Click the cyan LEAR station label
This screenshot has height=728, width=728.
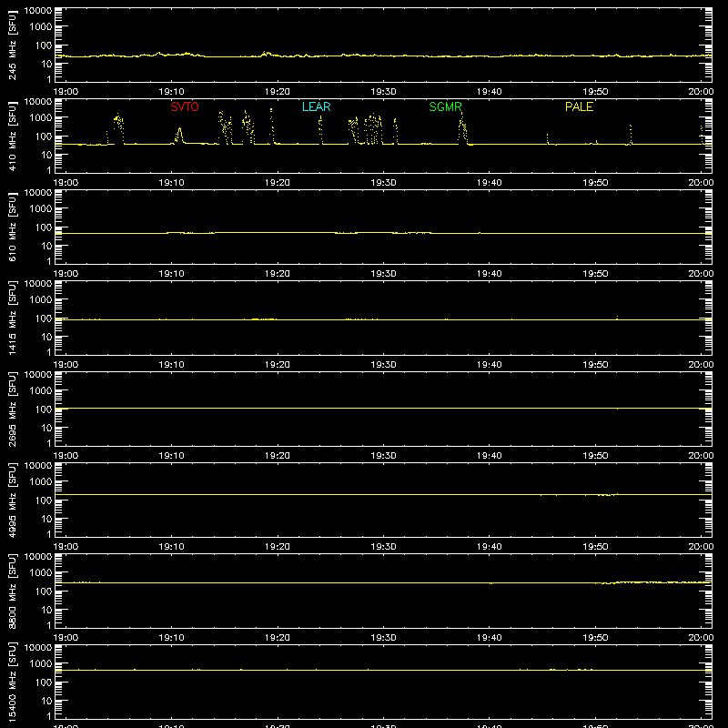pos(316,106)
